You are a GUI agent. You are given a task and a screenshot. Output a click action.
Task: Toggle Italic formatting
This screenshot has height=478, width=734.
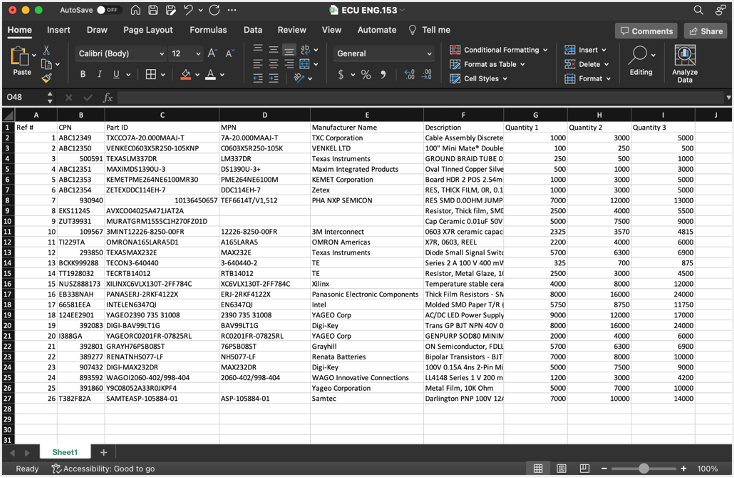point(99,74)
